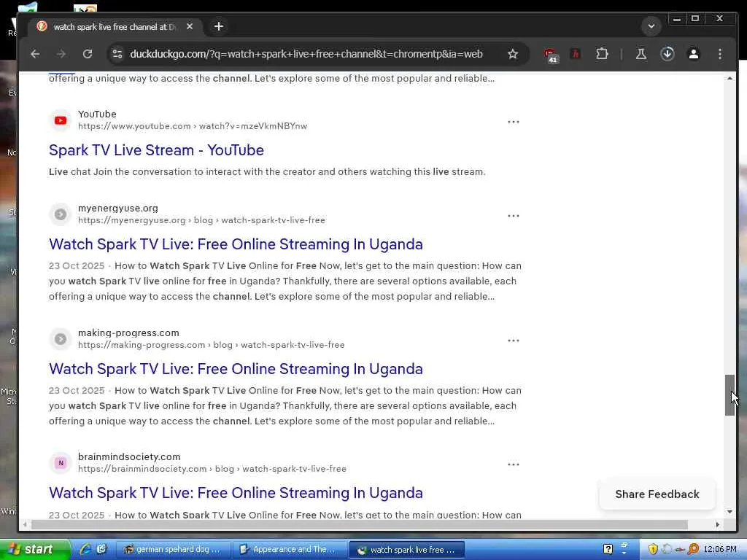This screenshot has width=747, height=560.
Task: Click the brainmindsociety.com blog URL breadcrumb
Action: point(212,469)
